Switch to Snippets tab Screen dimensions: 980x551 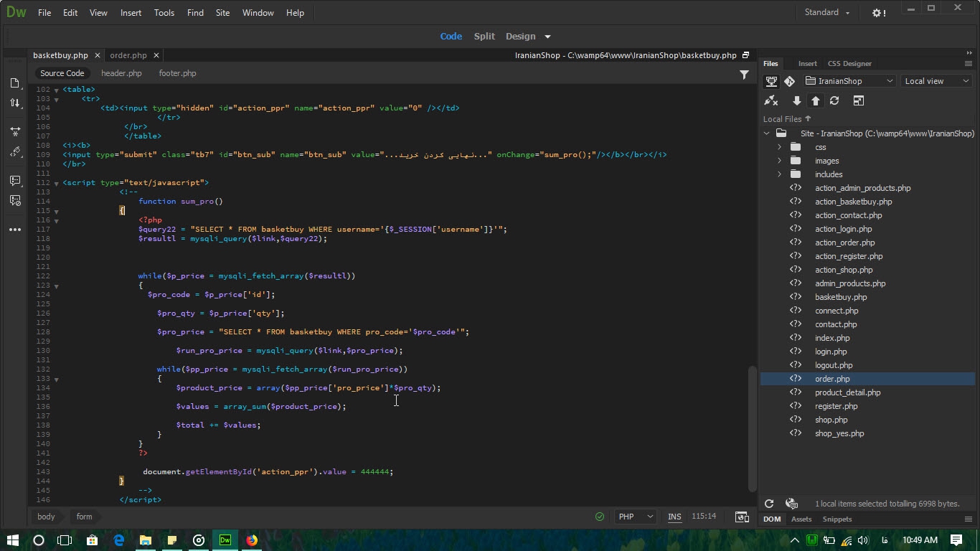[x=837, y=519]
